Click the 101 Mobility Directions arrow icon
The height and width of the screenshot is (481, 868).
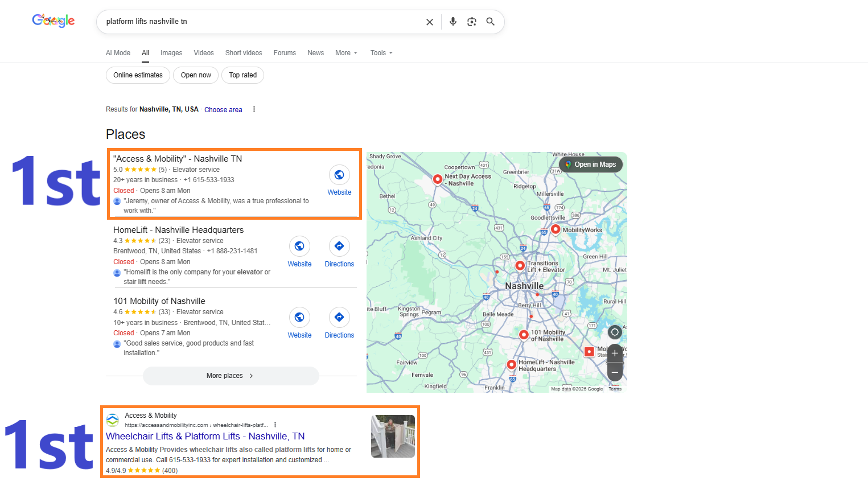coord(339,317)
